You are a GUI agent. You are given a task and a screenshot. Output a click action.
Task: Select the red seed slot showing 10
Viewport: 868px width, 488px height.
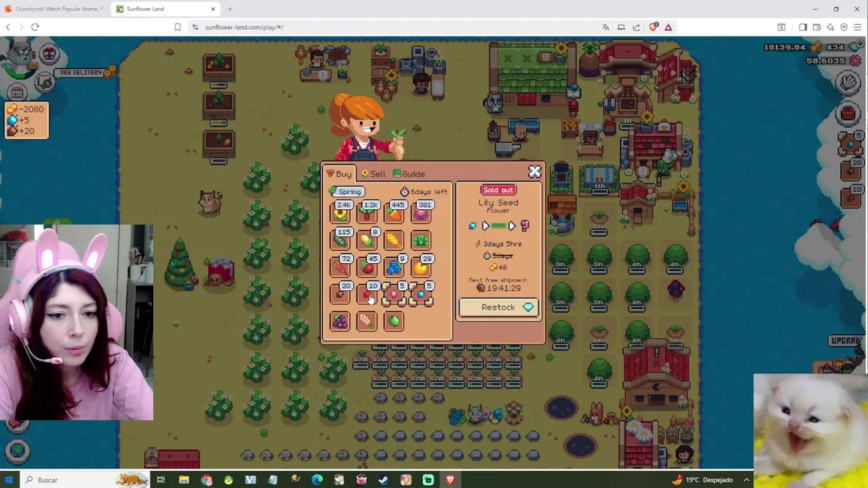pos(368,293)
